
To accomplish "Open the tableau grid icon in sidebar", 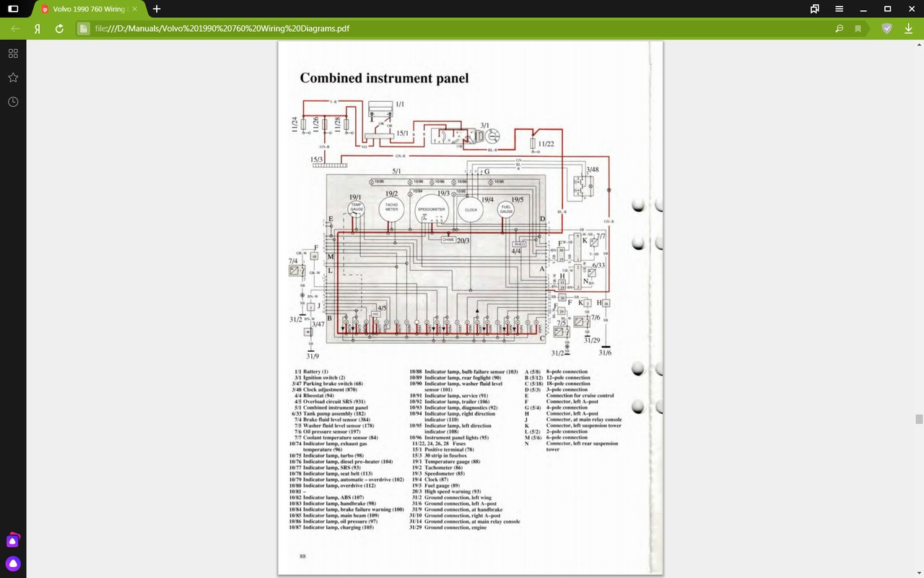I will coord(13,53).
